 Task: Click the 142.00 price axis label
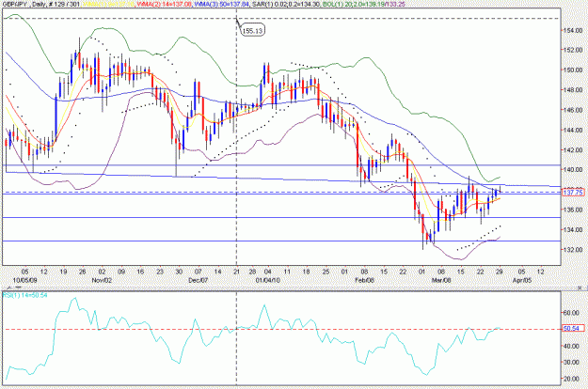(573, 149)
